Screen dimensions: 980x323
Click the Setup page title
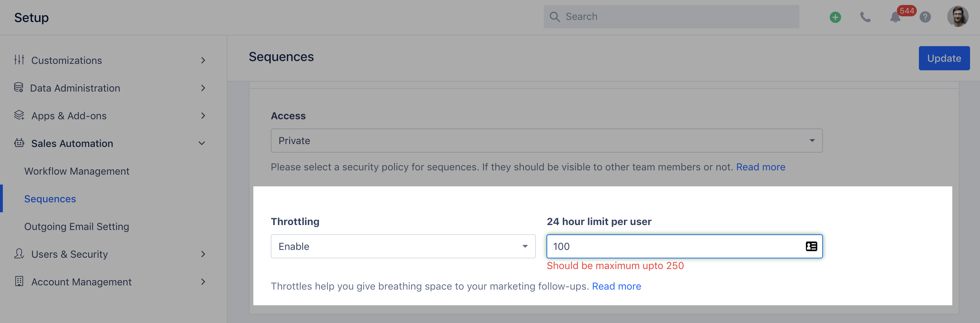click(x=31, y=17)
